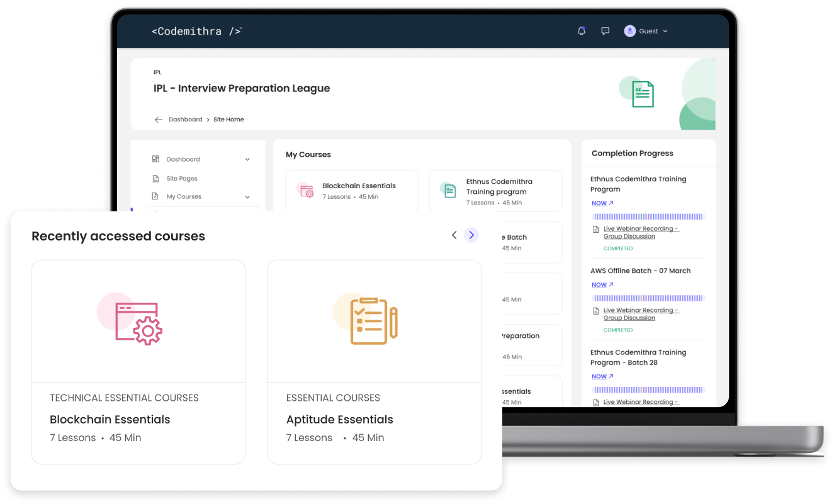Click the orange Aptitude clipboard thumbnail

366,319
